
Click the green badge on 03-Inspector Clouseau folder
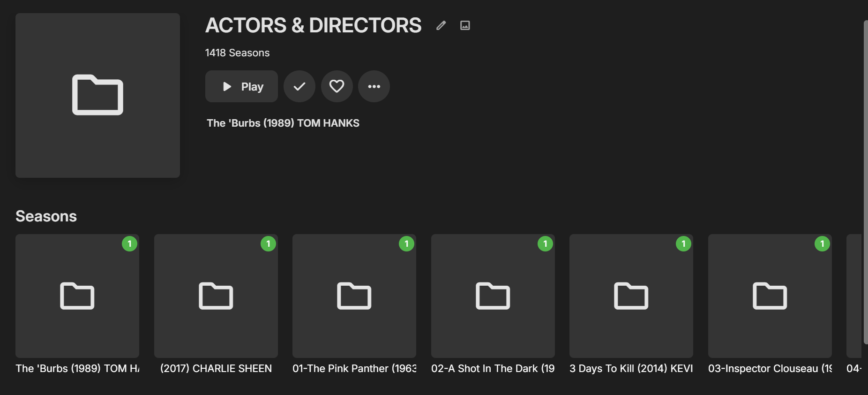coord(822,244)
